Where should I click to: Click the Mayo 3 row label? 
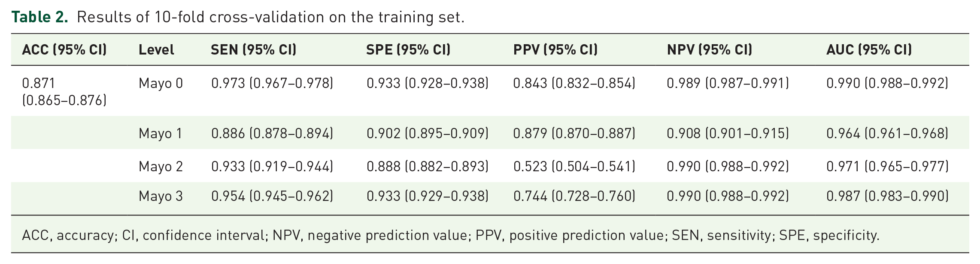(x=161, y=196)
